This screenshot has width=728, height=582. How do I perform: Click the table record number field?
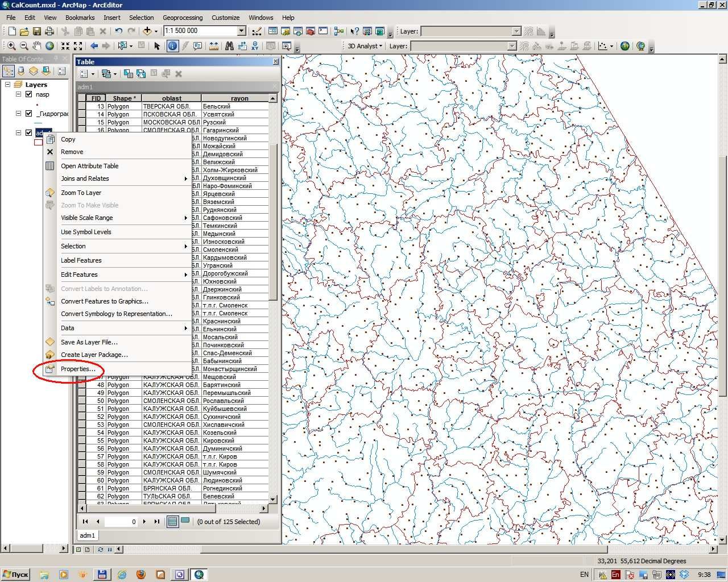(x=121, y=522)
